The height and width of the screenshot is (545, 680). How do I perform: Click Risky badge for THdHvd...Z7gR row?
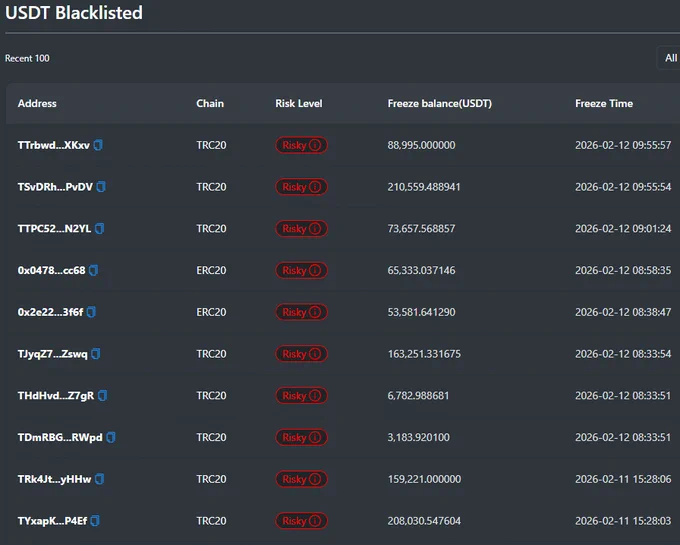pos(301,395)
